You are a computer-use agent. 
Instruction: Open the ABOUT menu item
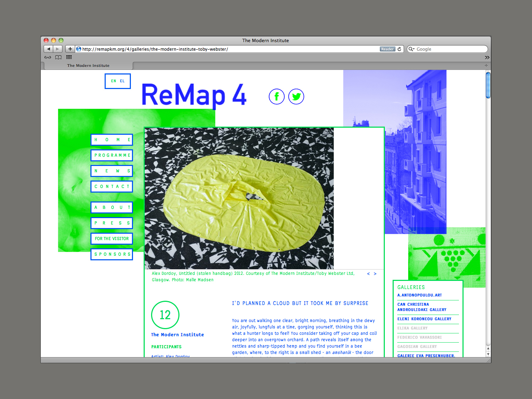[112, 207]
